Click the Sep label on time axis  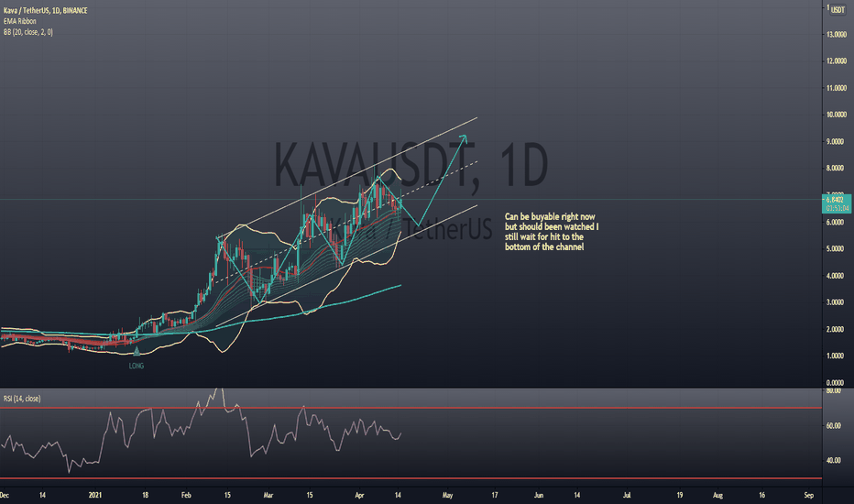pos(809,495)
